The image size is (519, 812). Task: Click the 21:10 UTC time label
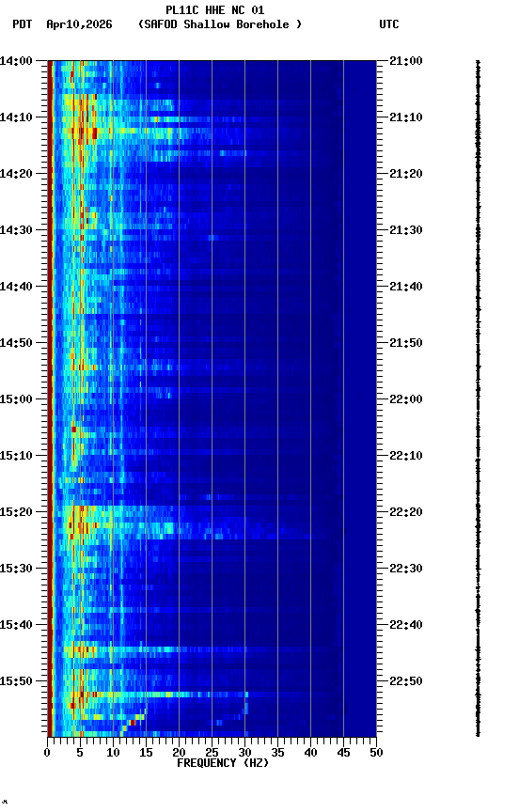coord(406,117)
